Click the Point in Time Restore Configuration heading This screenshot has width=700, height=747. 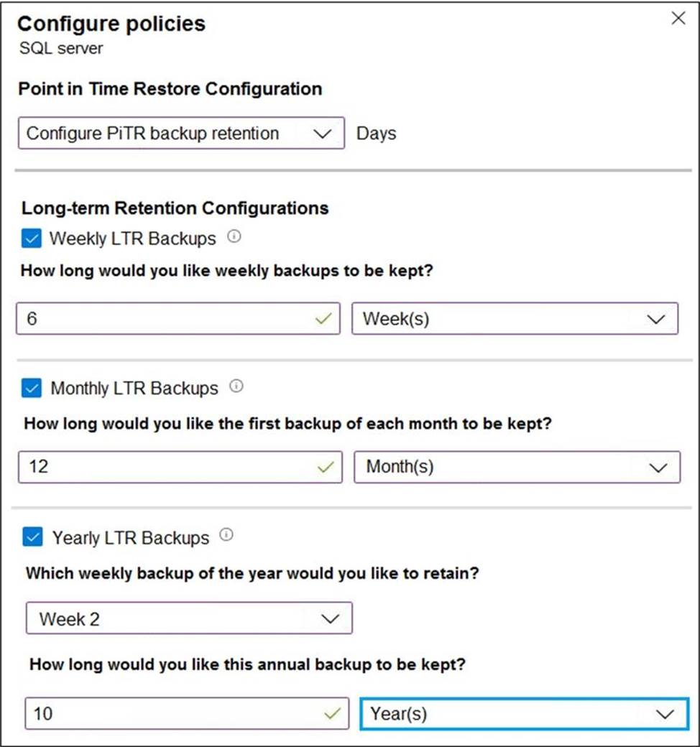pyautogui.click(x=170, y=89)
